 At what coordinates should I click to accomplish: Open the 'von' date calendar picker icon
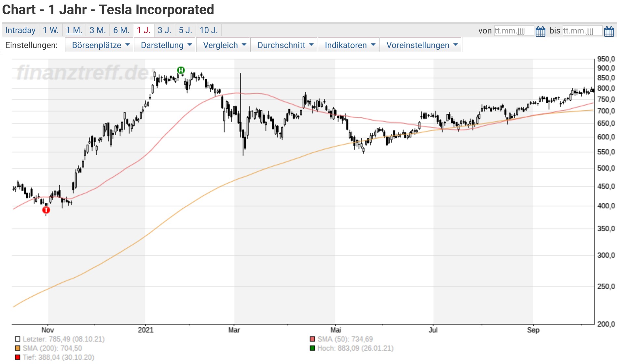(541, 31)
